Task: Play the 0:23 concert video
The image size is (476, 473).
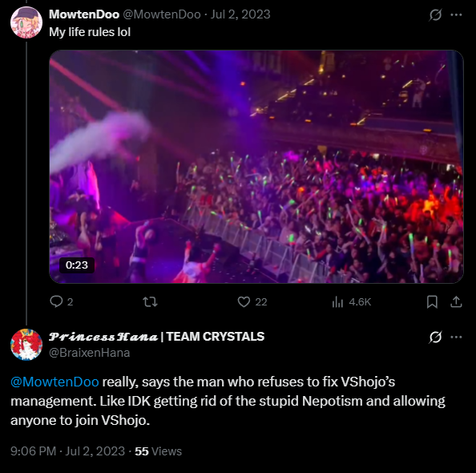Action: [256, 167]
